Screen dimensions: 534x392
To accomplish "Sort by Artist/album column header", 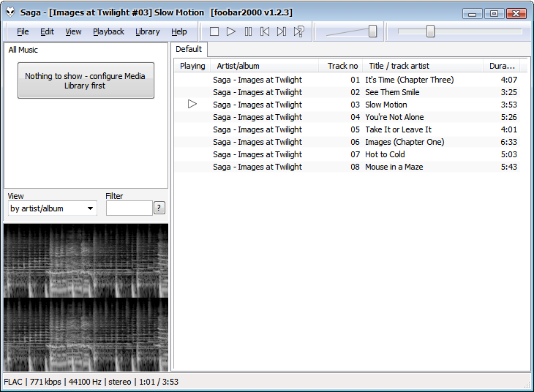I will pos(264,66).
